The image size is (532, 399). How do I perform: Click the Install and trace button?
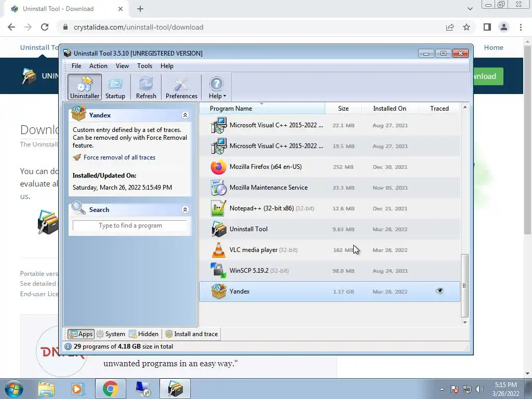192,334
